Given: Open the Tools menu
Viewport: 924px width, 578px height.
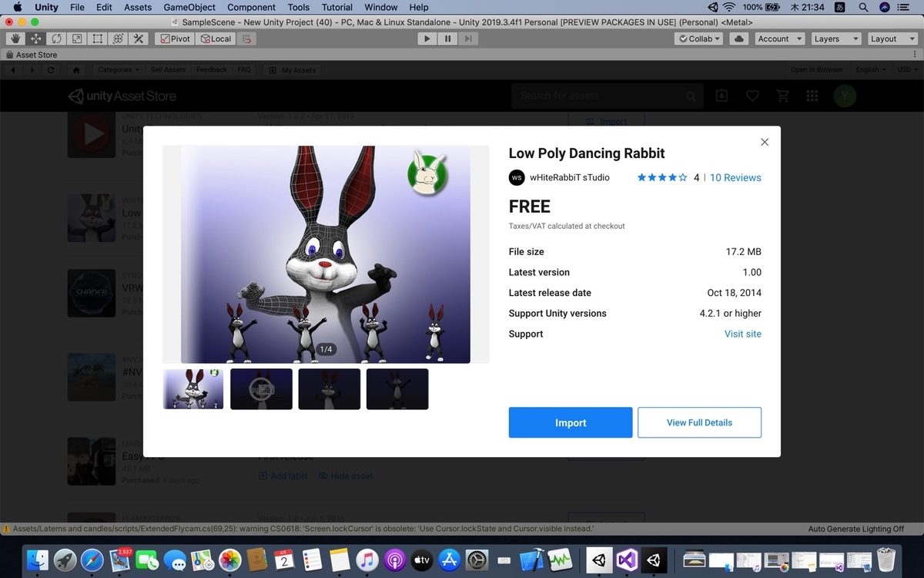Looking at the screenshot, I should pyautogui.click(x=299, y=7).
